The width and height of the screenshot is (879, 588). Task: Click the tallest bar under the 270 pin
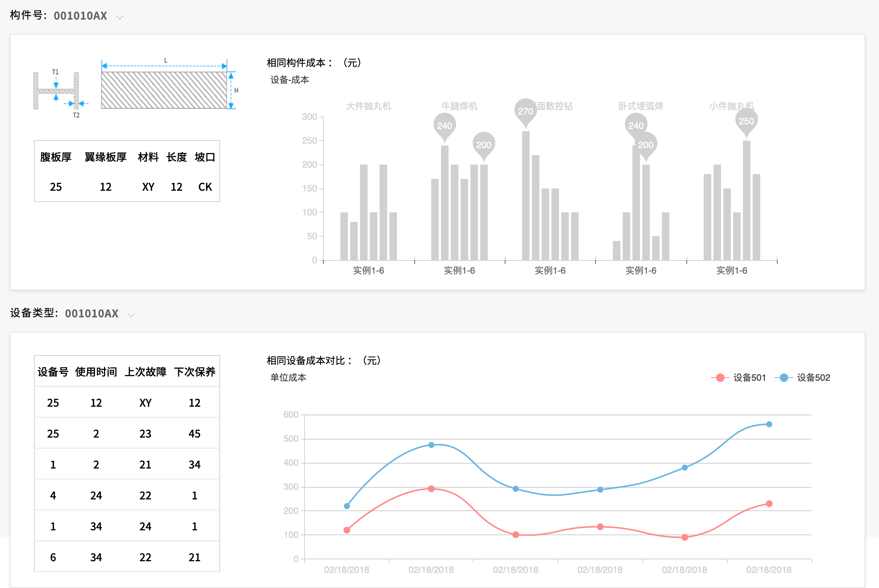coord(525,196)
